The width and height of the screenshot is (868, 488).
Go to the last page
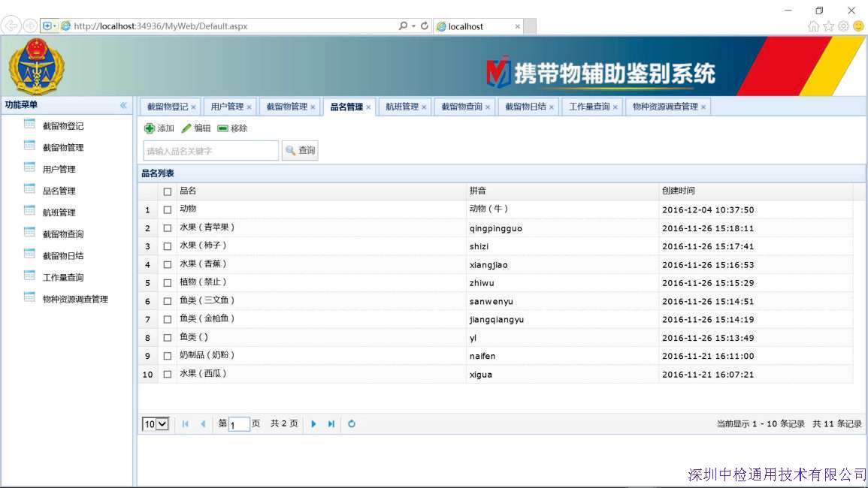coord(331,424)
